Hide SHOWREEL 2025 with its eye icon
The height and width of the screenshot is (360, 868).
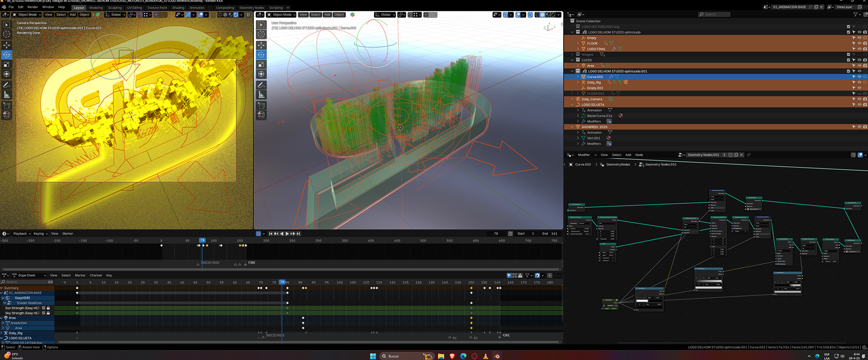(859, 127)
